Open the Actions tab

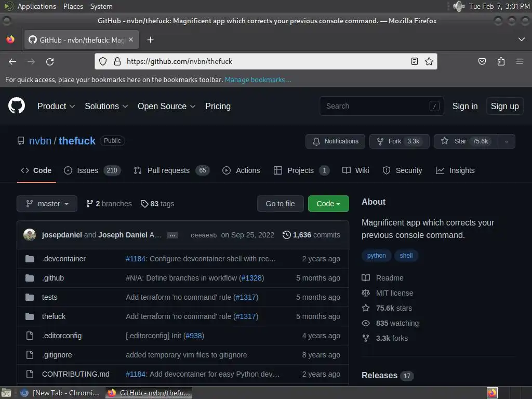241,170
